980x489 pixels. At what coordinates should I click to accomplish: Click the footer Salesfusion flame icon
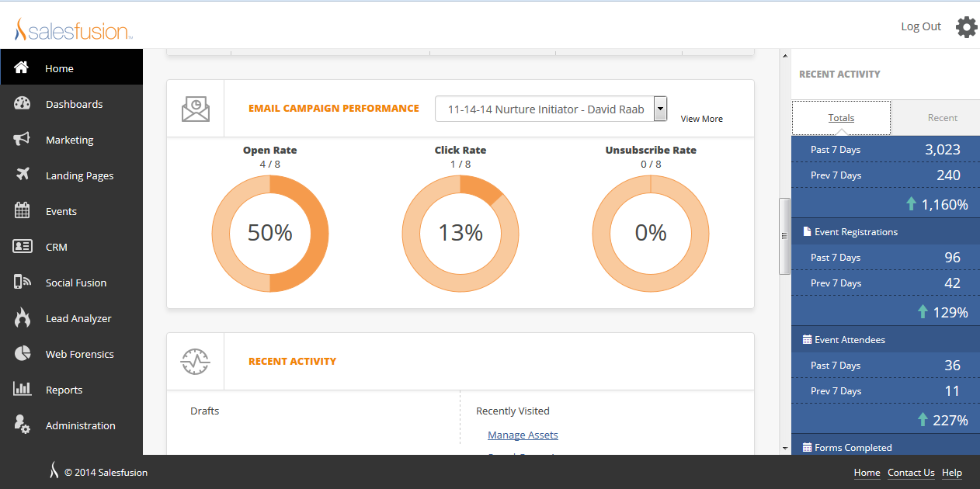pos(54,471)
